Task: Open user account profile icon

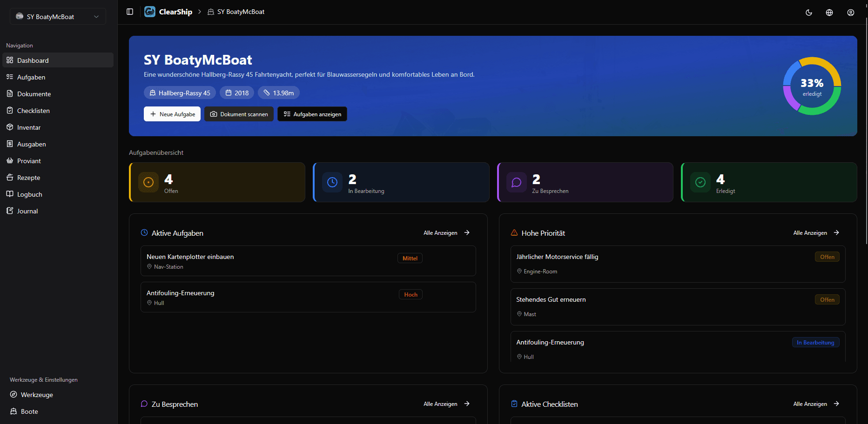Action: coord(850,13)
